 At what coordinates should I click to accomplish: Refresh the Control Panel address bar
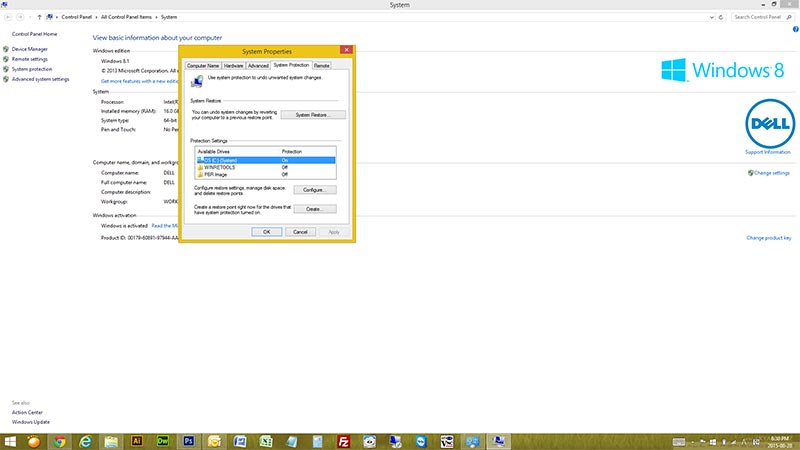[721, 17]
